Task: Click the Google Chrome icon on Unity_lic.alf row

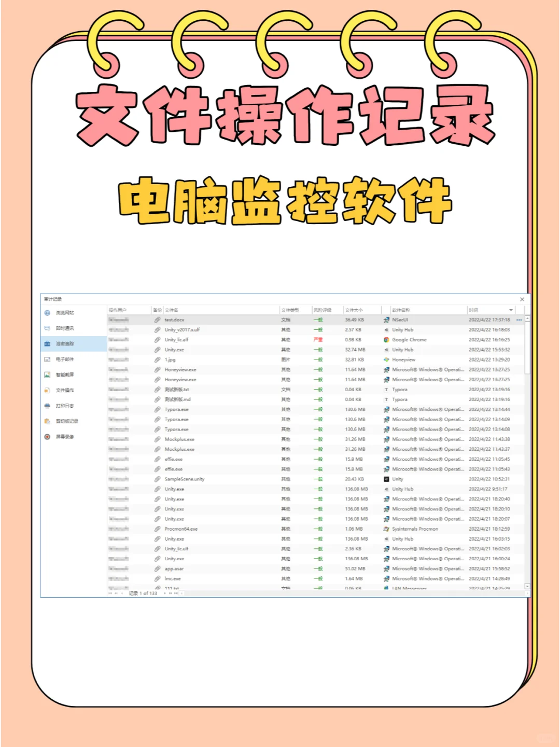Action: (387, 340)
